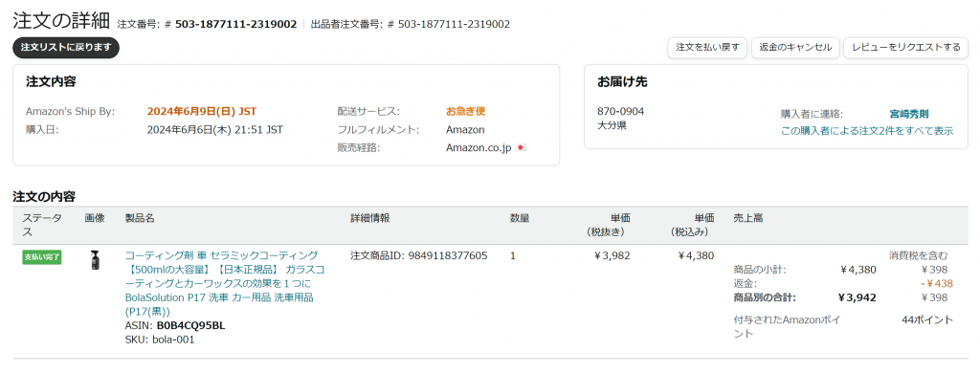Open the コーティング剤 product title link
980x373 pixels.
pos(225,283)
